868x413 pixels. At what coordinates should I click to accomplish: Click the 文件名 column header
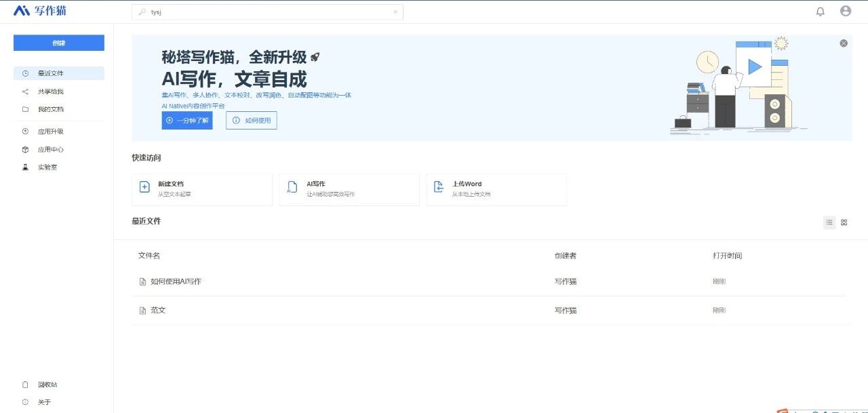tap(149, 256)
